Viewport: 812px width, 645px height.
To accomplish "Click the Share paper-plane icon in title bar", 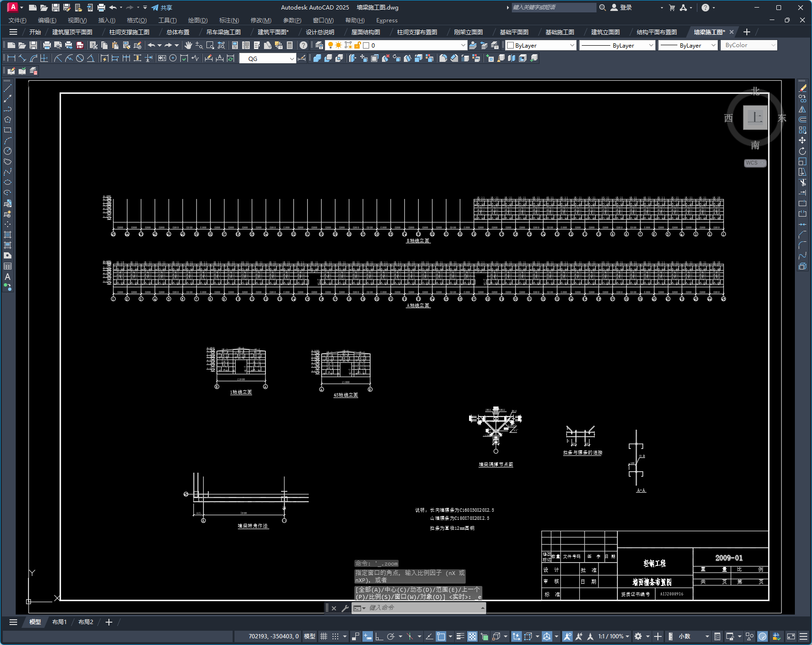I will pos(155,8).
